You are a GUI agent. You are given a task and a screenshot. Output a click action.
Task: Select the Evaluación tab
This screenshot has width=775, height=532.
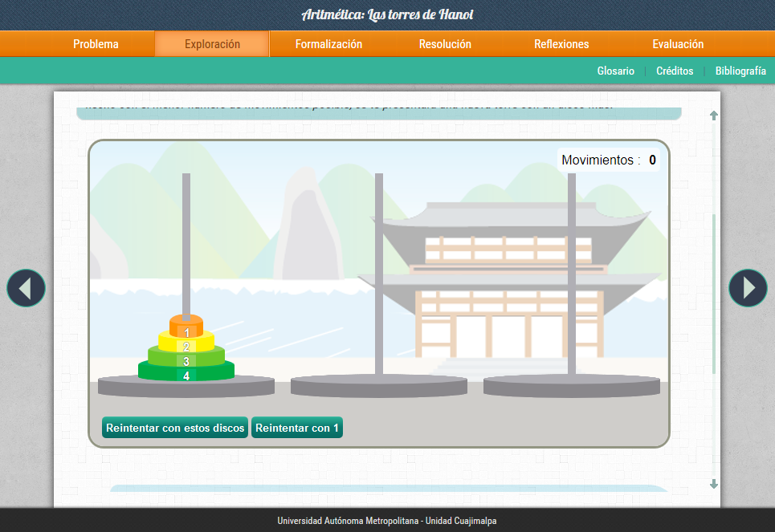click(x=678, y=44)
